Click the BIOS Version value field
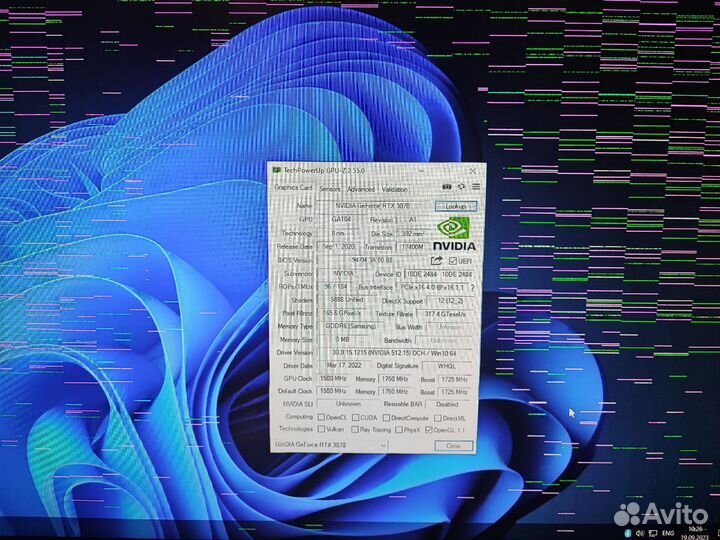Viewport: 720px width, 540px height. click(x=372, y=260)
